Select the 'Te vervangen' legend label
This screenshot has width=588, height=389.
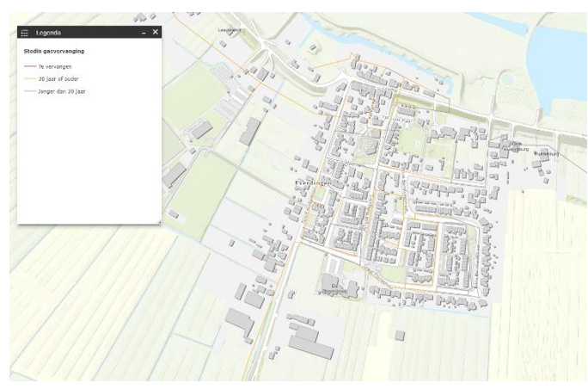pyautogui.click(x=53, y=65)
